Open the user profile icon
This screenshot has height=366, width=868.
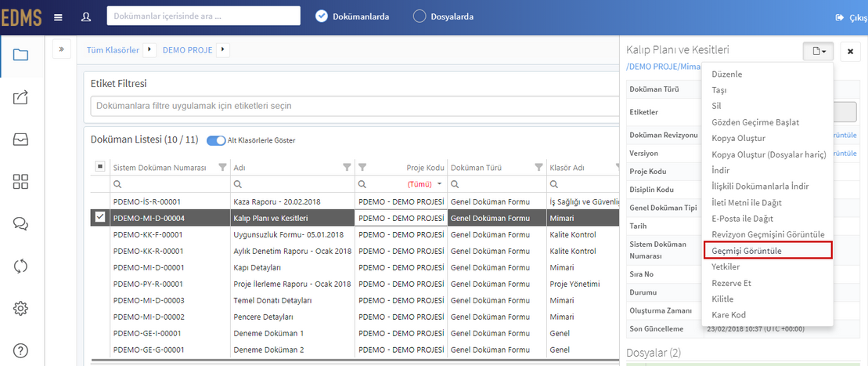pos(86,16)
